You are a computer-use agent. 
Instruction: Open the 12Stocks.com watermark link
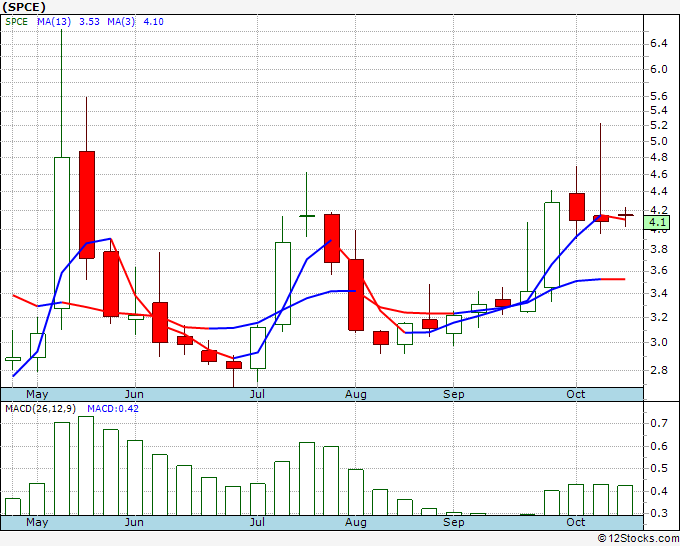click(638, 538)
